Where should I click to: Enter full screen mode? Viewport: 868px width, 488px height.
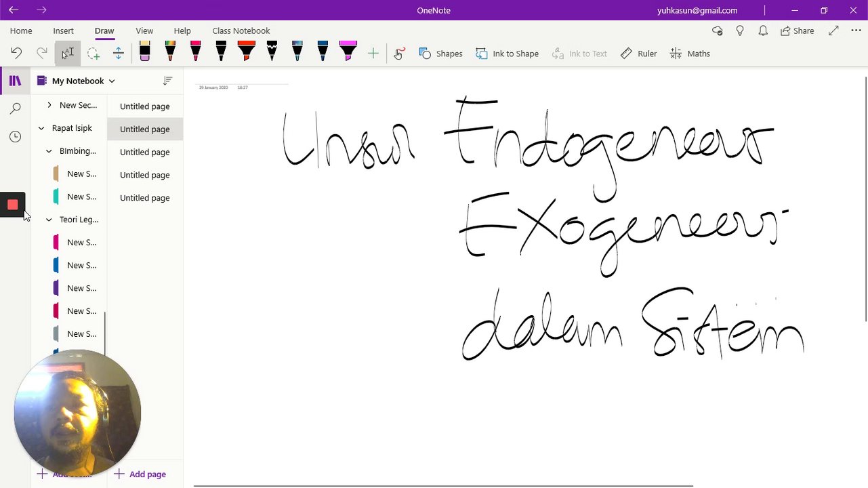[x=834, y=30]
